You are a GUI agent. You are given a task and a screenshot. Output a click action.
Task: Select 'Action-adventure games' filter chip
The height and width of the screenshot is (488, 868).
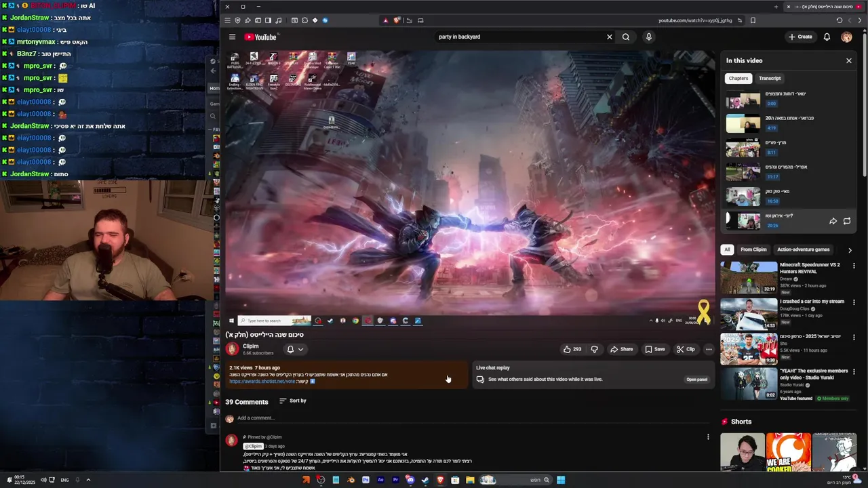pos(803,249)
